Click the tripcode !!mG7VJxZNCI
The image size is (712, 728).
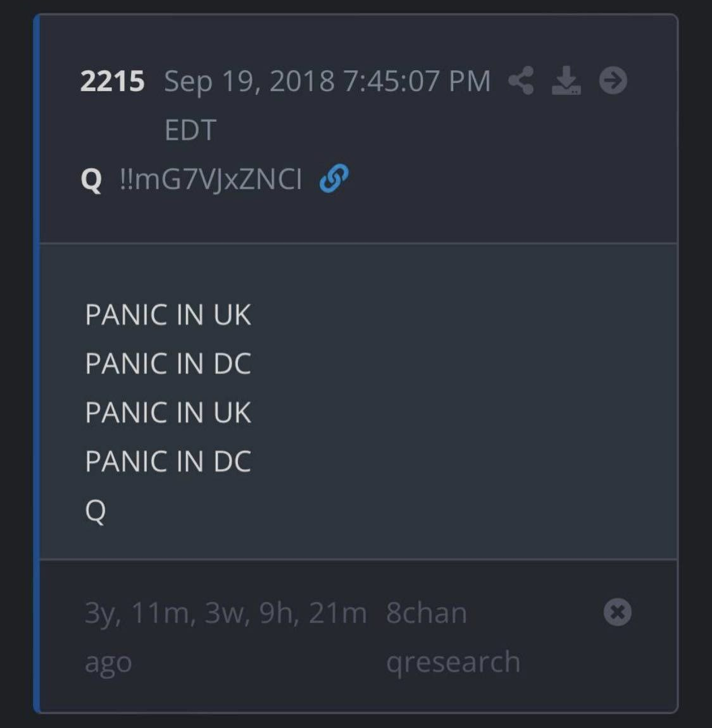211,179
